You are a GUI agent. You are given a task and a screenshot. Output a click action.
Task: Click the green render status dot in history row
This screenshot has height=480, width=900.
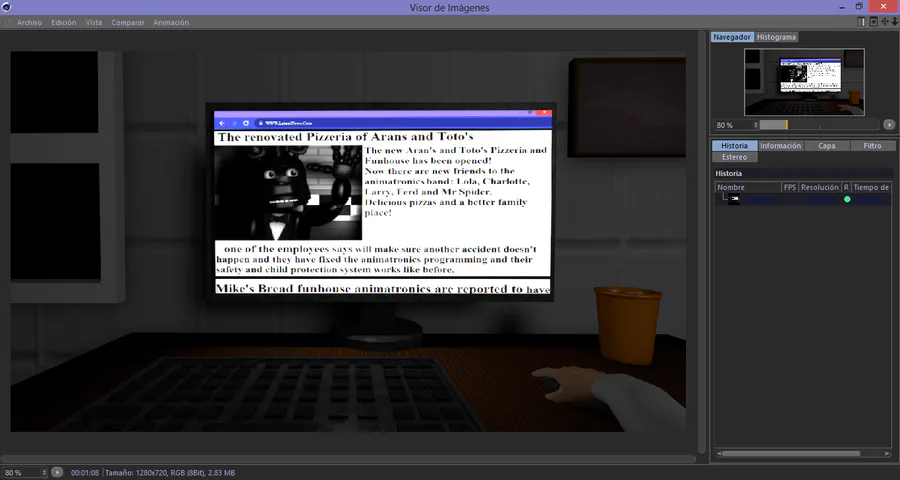click(847, 199)
